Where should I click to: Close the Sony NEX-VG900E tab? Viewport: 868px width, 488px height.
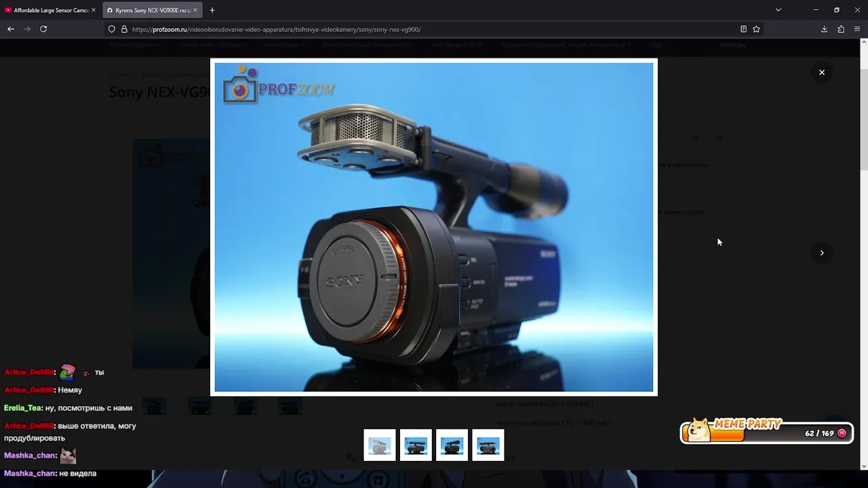[x=195, y=10]
